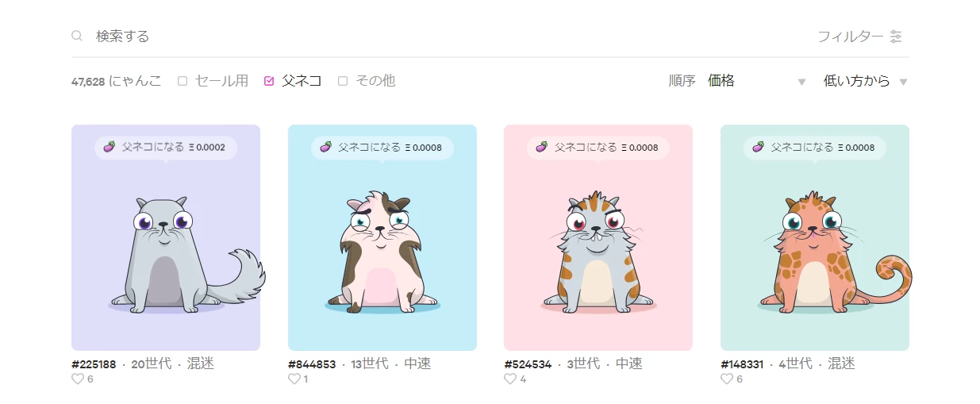This screenshot has height=404, width=980.
Task: Click 父ネコになる Ξ 0.0008 on kitty #844853
Action: tap(382, 147)
